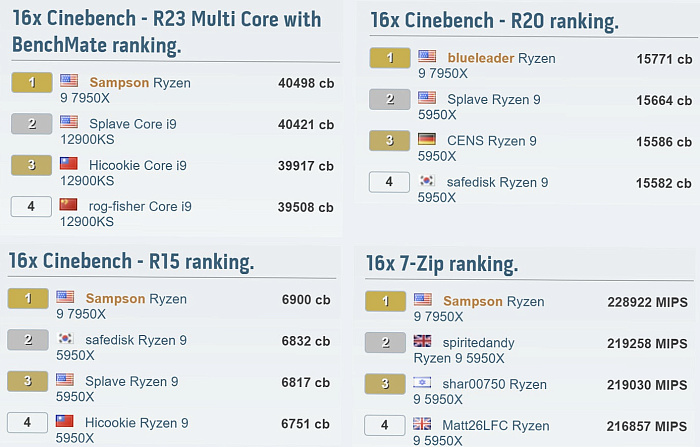This screenshot has height=447, width=700.
Task: Click the 216857 MIPS score
Action: point(646,426)
